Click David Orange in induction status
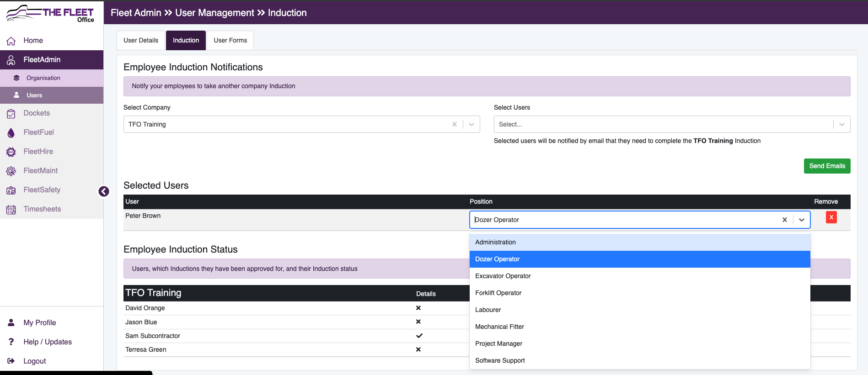Image resolution: width=868 pixels, height=375 pixels. [145, 308]
